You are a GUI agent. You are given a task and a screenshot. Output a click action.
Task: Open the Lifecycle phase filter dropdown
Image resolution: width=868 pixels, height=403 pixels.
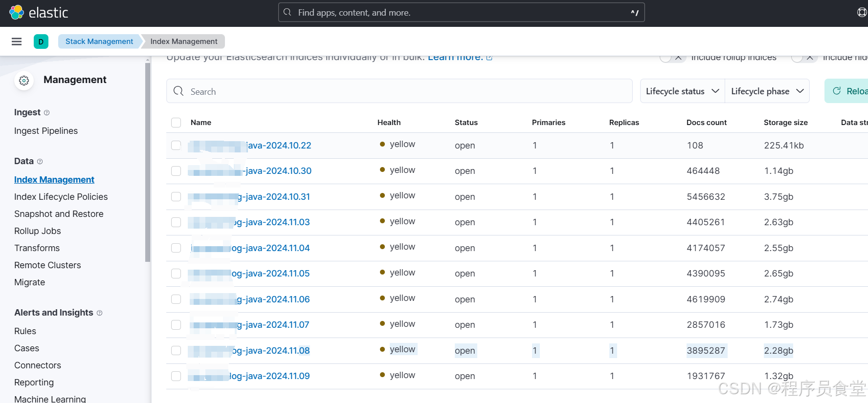tap(767, 91)
